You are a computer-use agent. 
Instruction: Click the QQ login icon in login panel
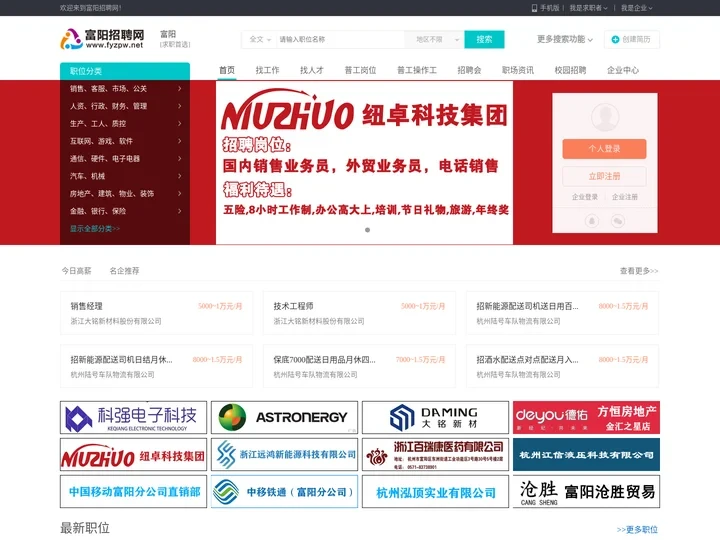pyautogui.click(x=592, y=221)
